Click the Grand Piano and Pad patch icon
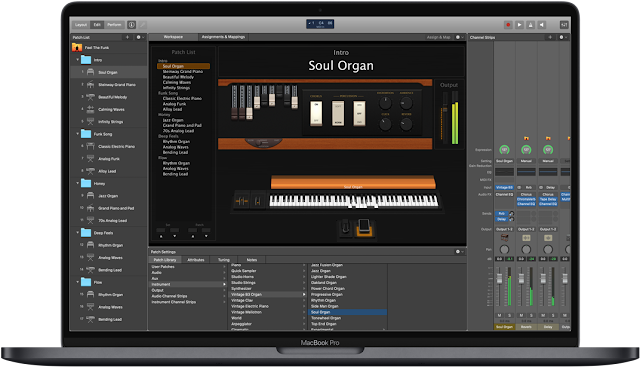 tap(90, 208)
